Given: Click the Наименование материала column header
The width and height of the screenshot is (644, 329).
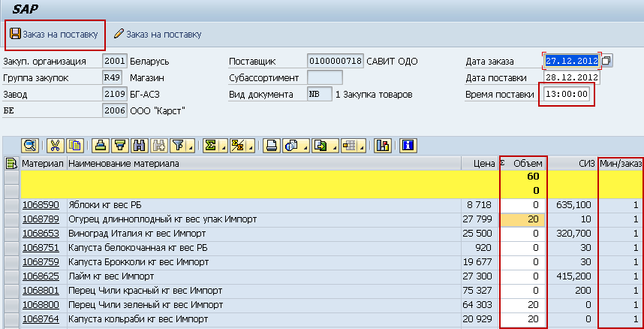Looking at the screenshot, I should point(263,164).
